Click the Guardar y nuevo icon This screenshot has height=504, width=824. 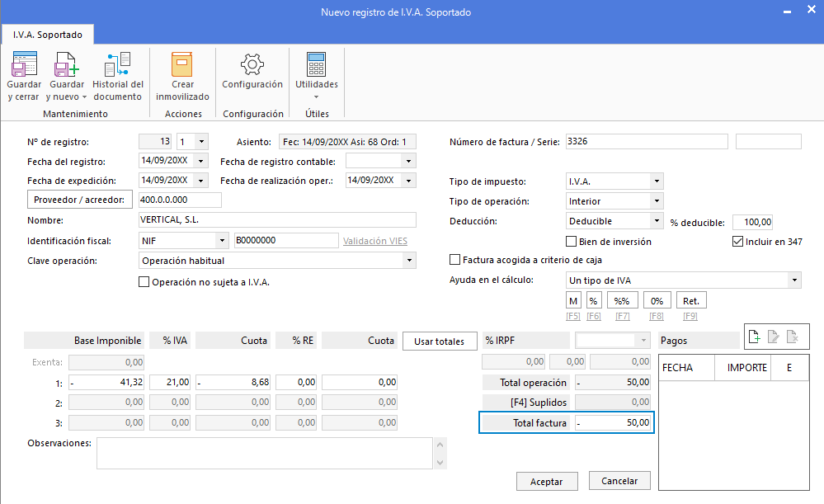pos(67,64)
